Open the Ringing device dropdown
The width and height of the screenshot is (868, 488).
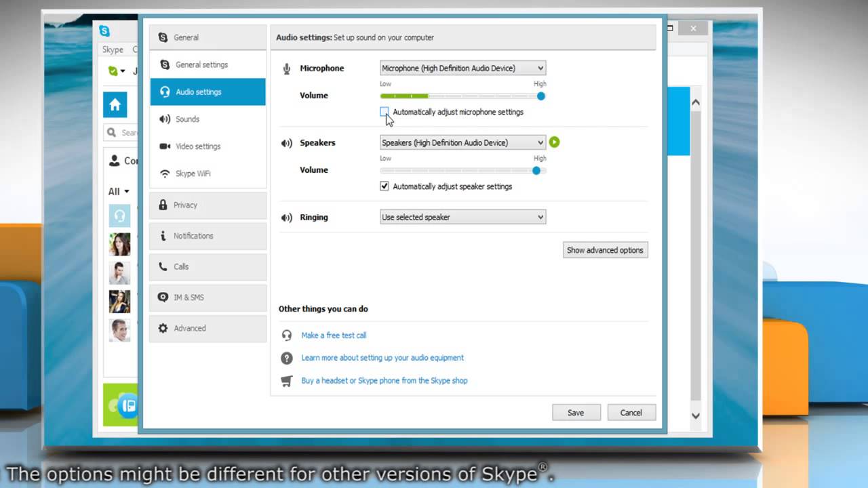pyautogui.click(x=462, y=217)
